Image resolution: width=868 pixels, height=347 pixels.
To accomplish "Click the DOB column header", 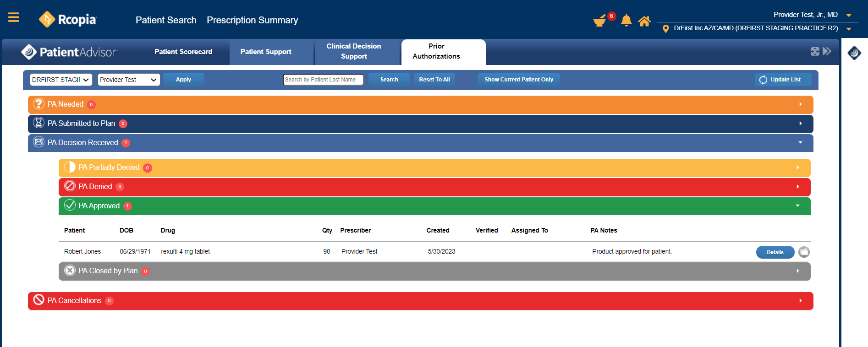I will click(x=126, y=230).
